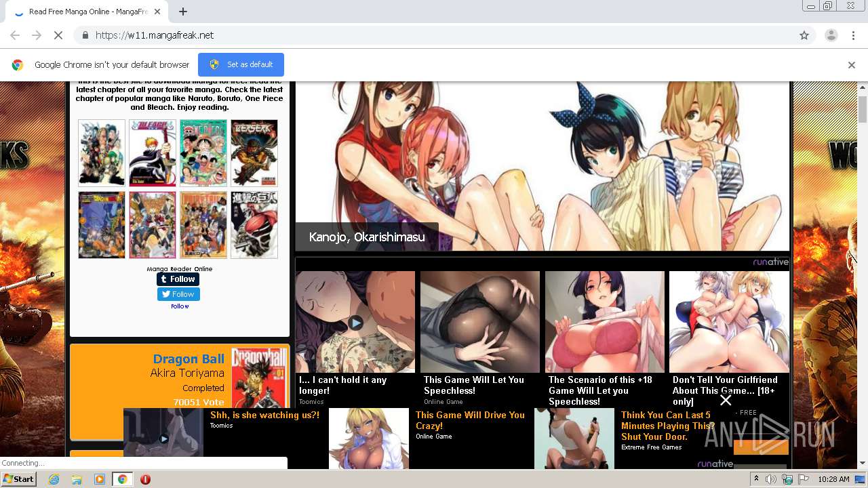
Task: Close the MangaFreak tab
Action: pyautogui.click(x=158, y=12)
